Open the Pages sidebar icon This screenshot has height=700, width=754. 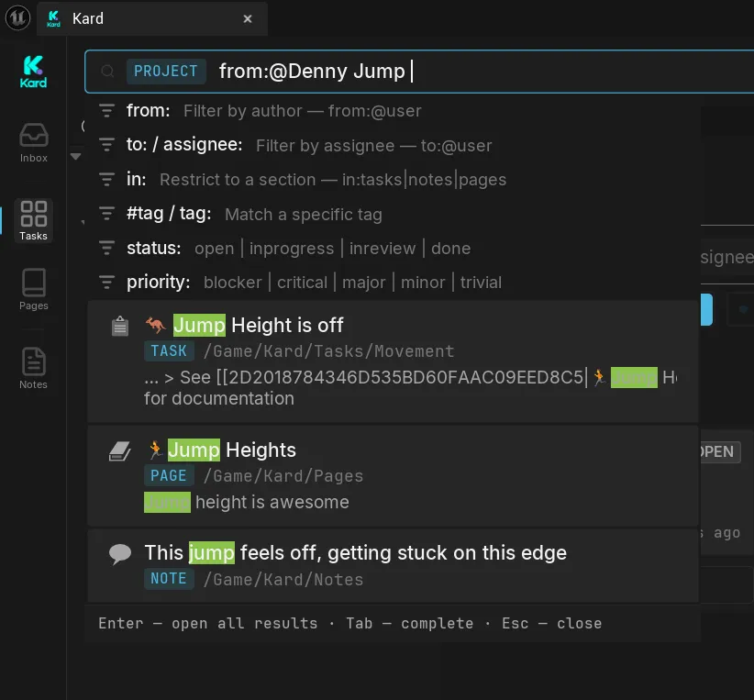[34, 289]
